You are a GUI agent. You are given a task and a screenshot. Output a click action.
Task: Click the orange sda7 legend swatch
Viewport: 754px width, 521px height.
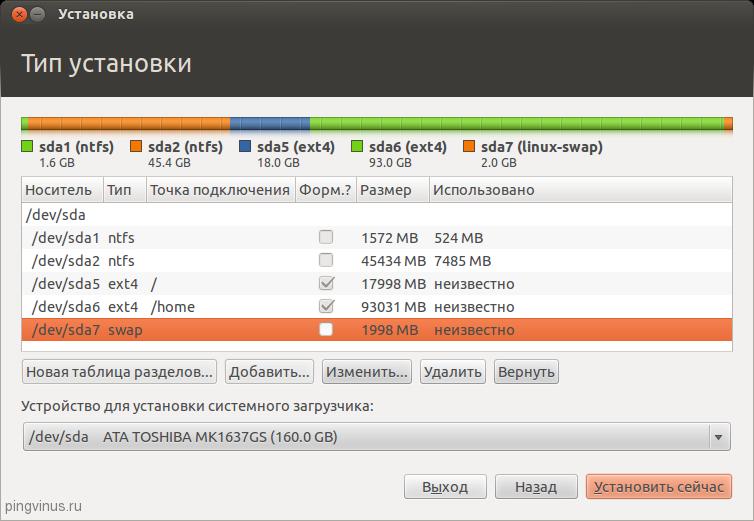(469, 146)
